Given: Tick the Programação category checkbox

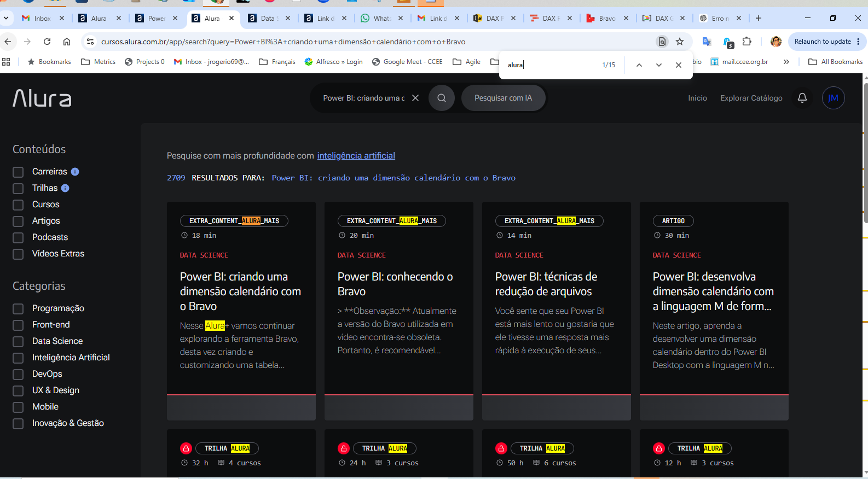Looking at the screenshot, I should [18, 309].
